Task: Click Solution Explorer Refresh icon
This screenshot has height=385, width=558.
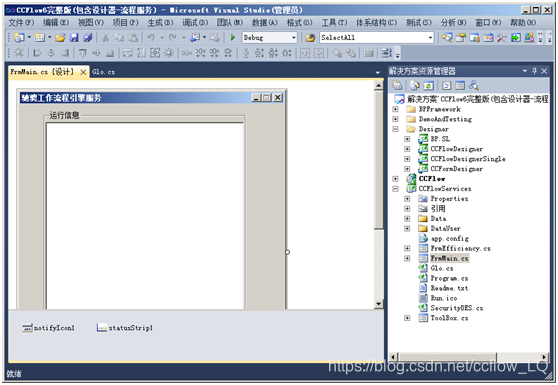Action: pos(428,85)
